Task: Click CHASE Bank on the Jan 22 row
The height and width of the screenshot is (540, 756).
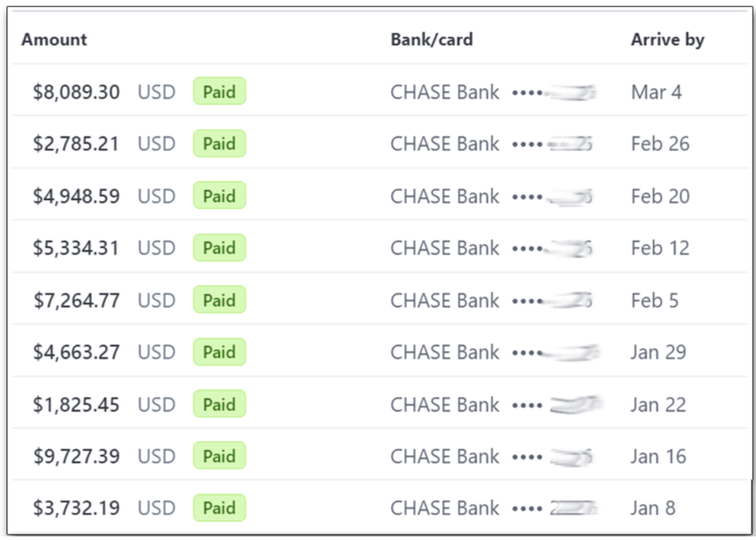Action: [444, 405]
